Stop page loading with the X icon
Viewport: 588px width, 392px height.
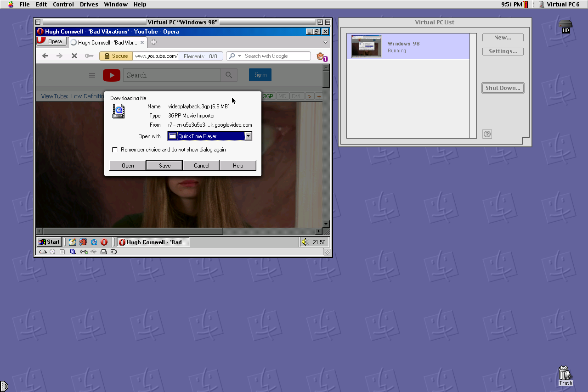74,56
